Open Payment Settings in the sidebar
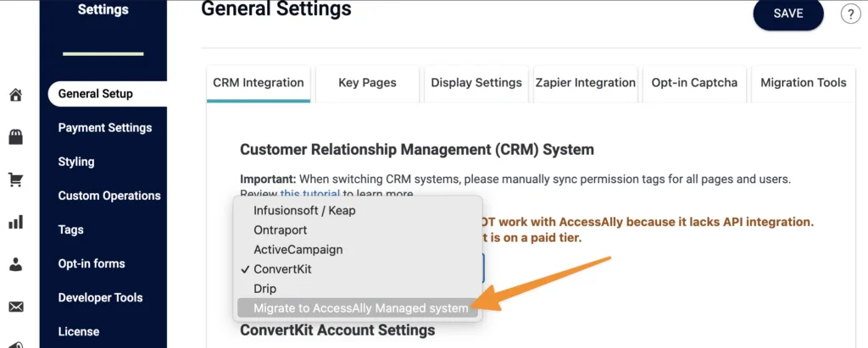The image size is (868, 348). click(x=104, y=128)
